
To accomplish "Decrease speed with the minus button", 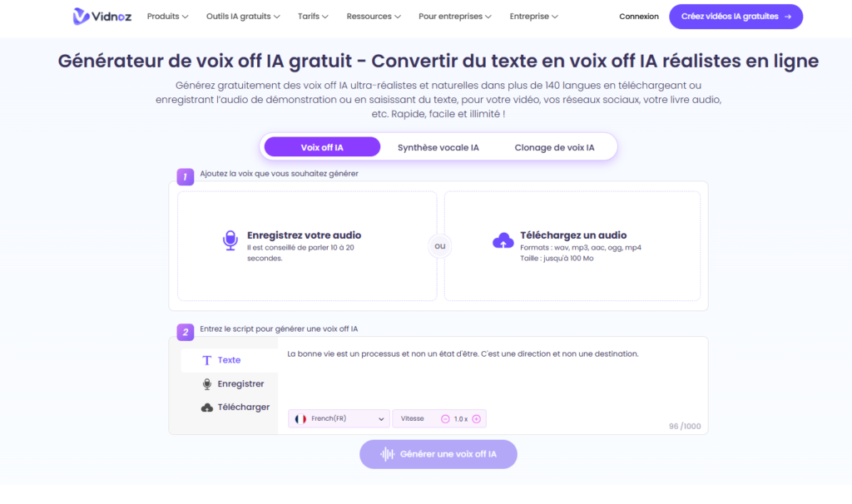I will coord(445,419).
